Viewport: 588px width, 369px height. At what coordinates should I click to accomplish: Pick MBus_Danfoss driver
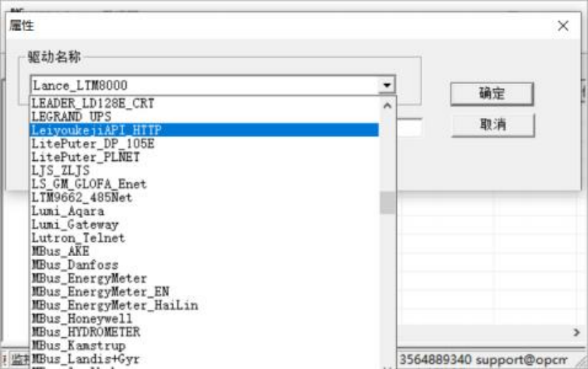(204, 265)
